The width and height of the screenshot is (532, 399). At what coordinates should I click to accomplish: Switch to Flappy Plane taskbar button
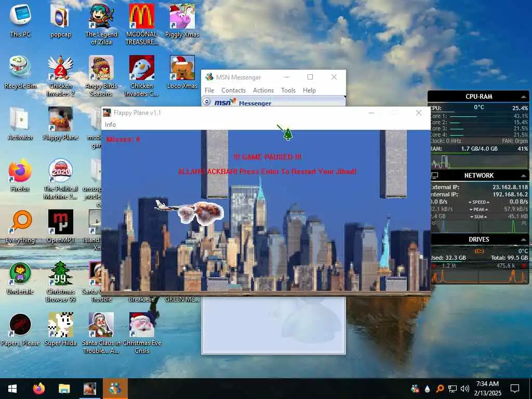pyautogui.click(x=89, y=389)
